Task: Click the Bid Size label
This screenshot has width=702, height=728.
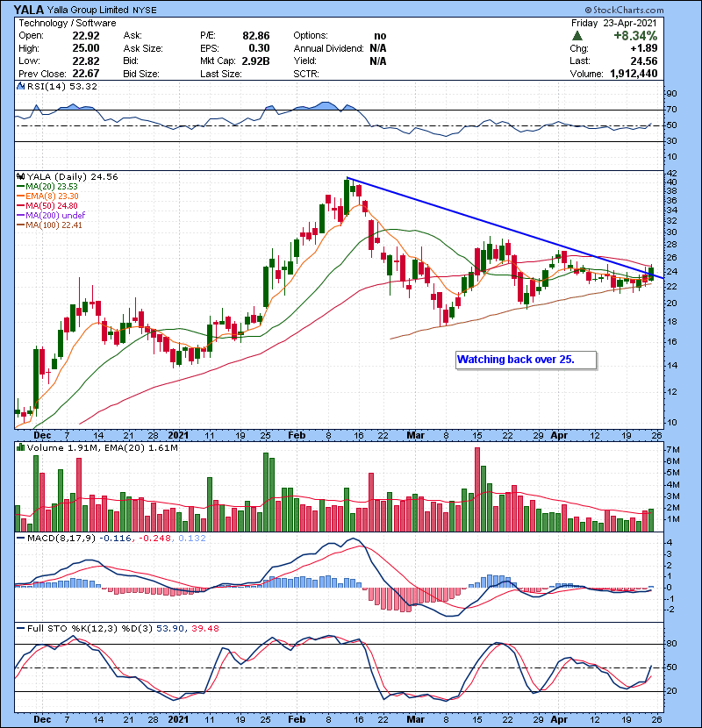Action: (141, 74)
